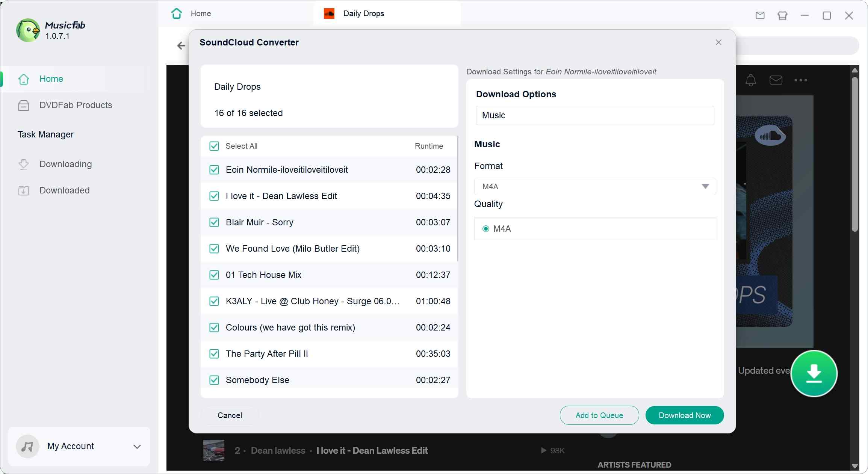Uncheck Blair Muir - Sorry track
868x474 pixels.
coord(214,222)
